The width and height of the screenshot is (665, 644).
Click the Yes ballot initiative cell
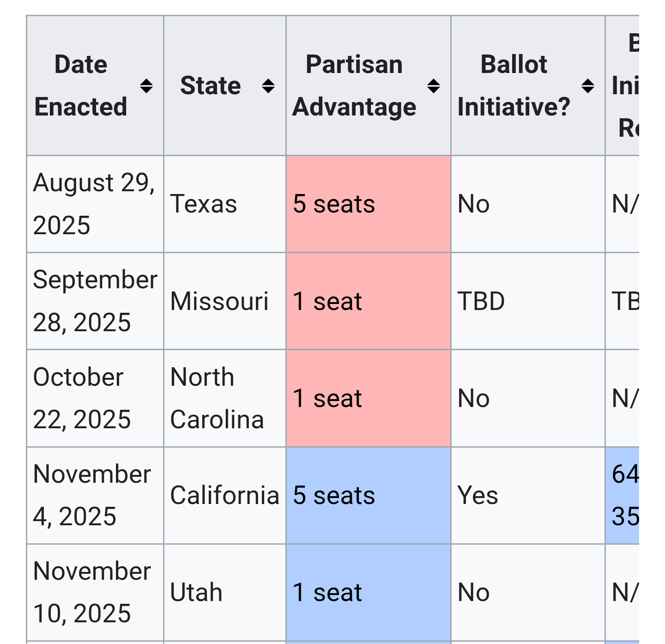click(x=478, y=495)
